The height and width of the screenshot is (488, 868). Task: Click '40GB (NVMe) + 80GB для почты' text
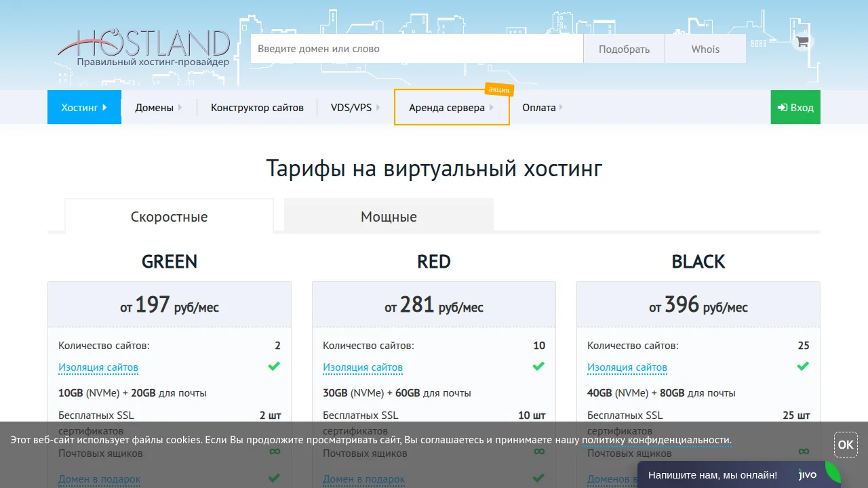[661, 393]
